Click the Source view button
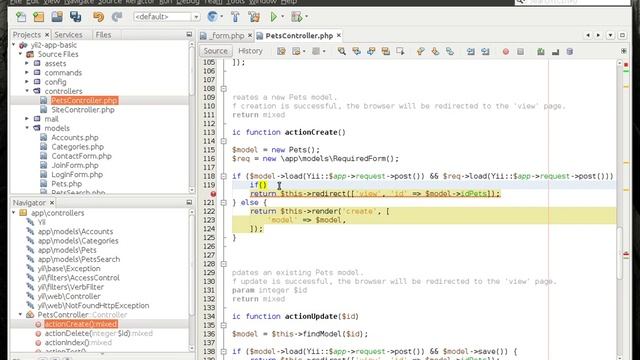This screenshot has width=640, height=360. coord(216,51)
